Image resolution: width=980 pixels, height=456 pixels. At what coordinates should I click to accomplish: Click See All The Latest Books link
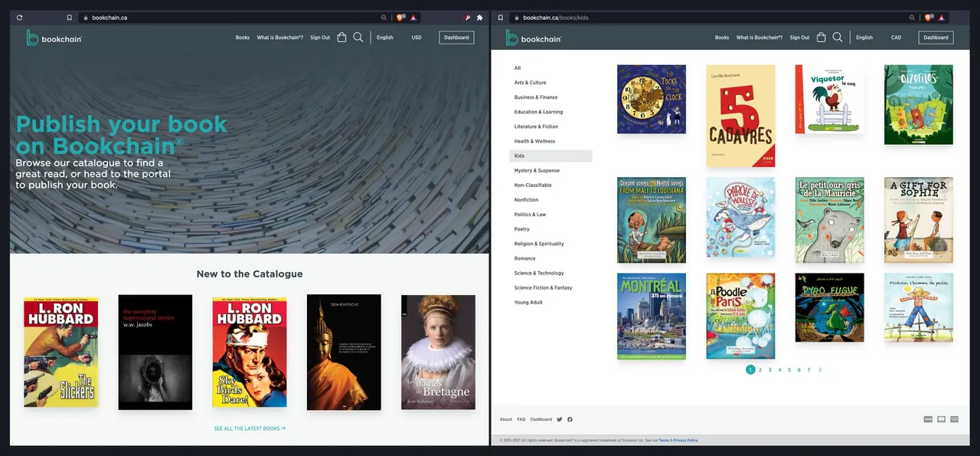(250, 428)
